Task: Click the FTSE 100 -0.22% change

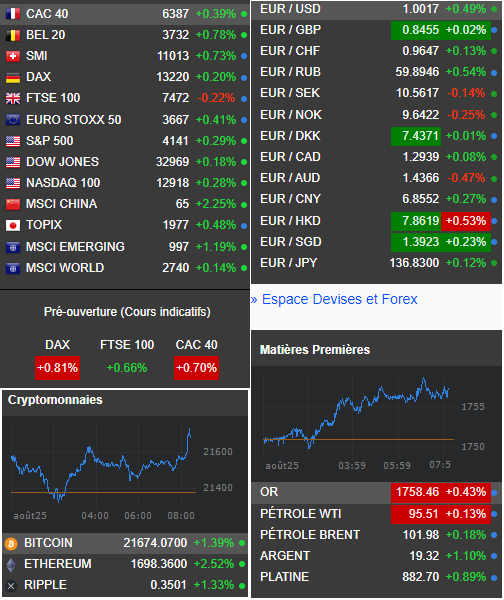Action: [216, 98]
